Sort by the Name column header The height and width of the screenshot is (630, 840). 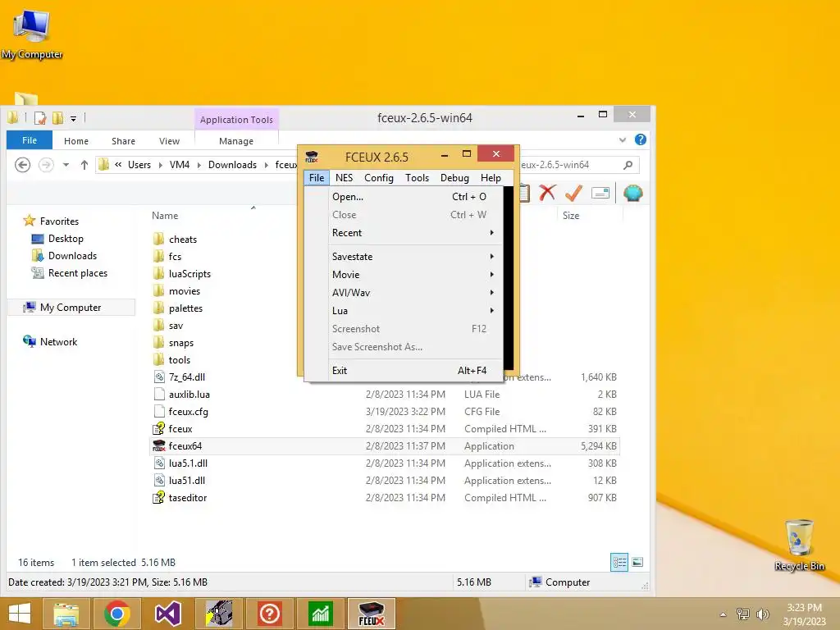click(165, 216)
